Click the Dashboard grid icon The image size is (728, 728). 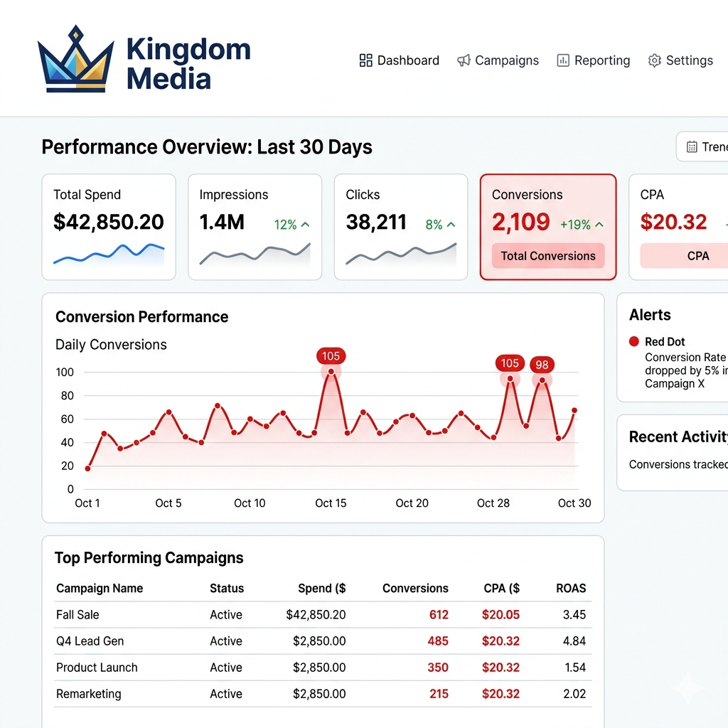click(366, 60)
